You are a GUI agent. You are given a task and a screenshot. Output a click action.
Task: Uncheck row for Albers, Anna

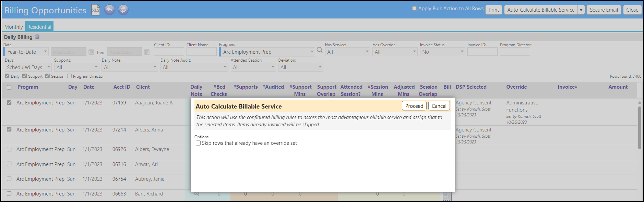coord(9,129)
